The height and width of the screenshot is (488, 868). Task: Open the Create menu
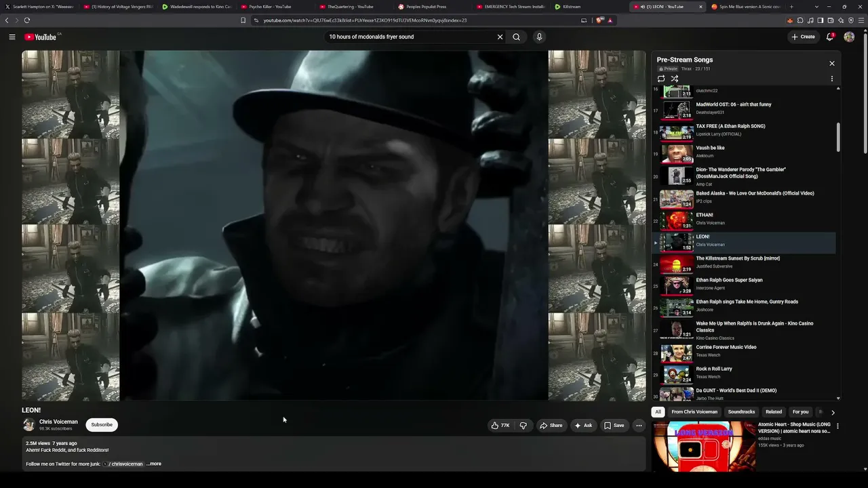pyautogui.click(x=803, y=37)
